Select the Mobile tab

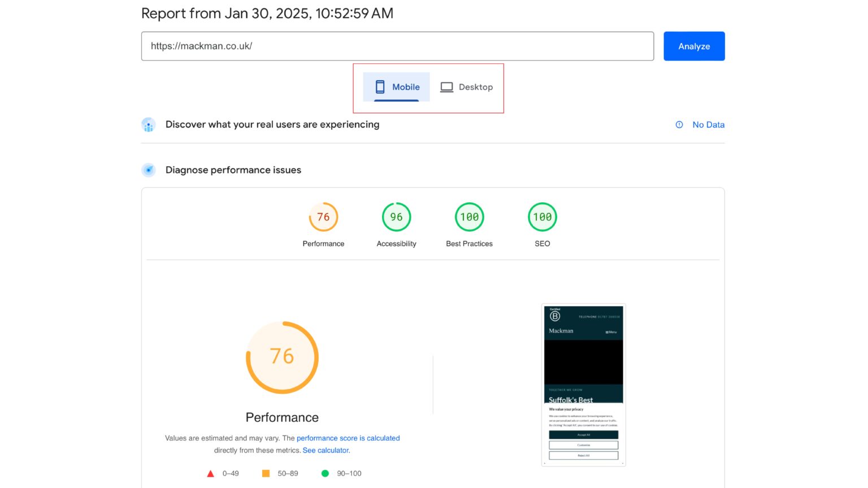click(x=396, y=87)
